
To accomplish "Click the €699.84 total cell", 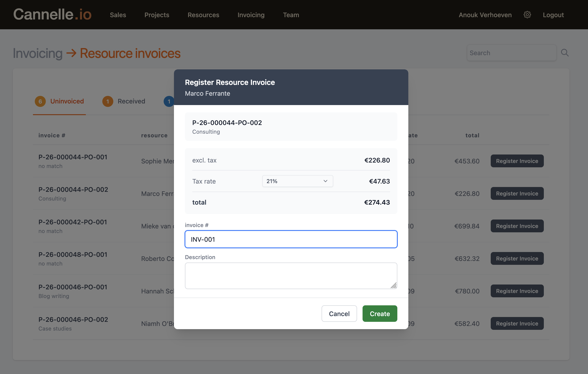I will click(x=467, y=226).
